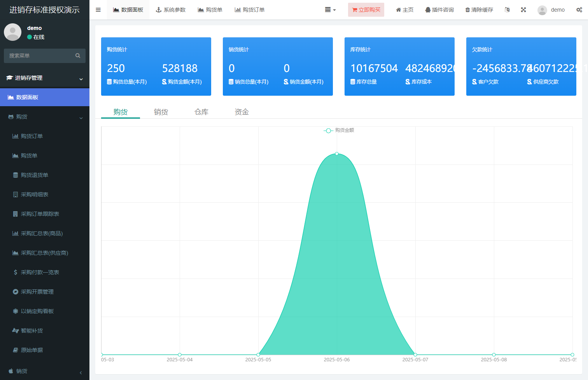Click the 搜索菜单 search input field
Screen dimensions: 588x380
click(39, 56)
